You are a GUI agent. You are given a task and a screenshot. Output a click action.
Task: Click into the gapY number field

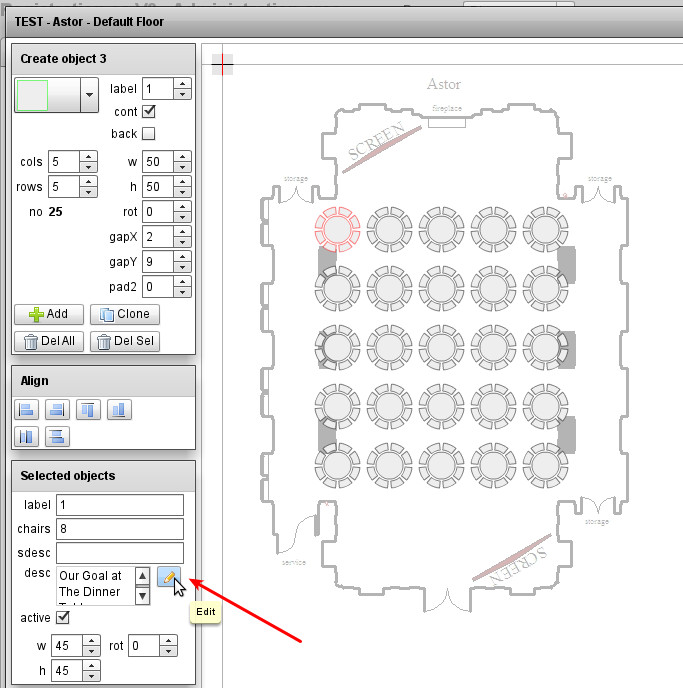[158, 262]
